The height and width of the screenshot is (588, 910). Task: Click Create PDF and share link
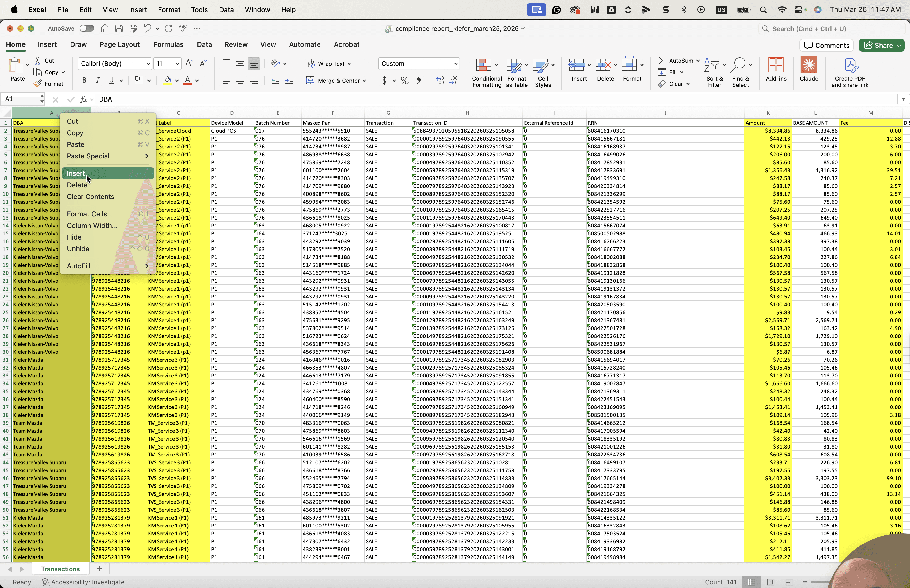(x=850, y=73)
